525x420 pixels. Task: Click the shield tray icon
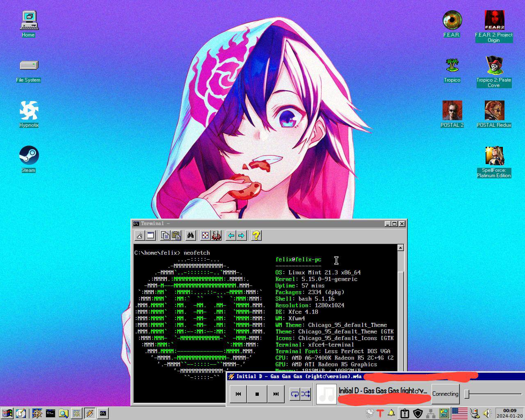coord(418,413)
